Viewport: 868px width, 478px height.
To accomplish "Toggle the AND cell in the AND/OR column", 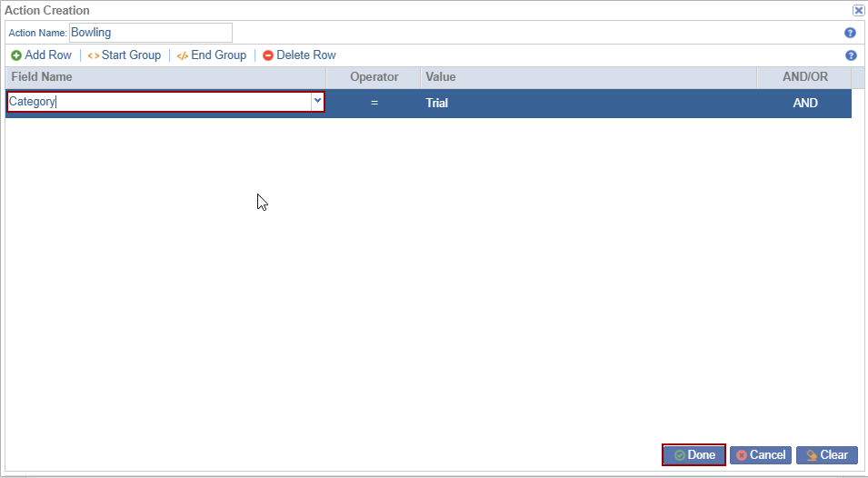I will pyautogui.click(x=804, y=103).
